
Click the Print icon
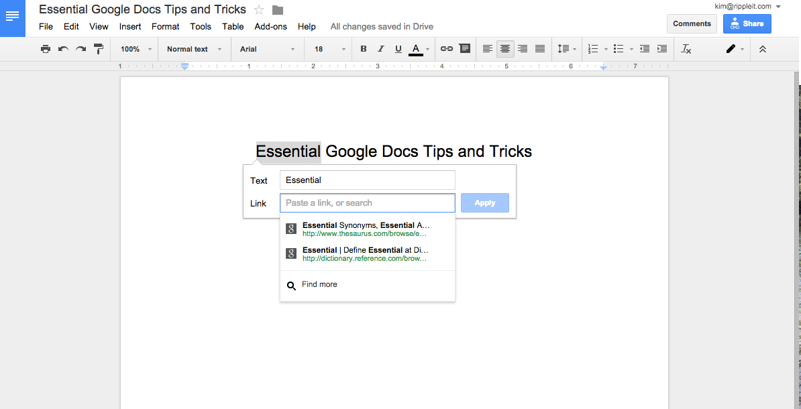tap(45, 49)
